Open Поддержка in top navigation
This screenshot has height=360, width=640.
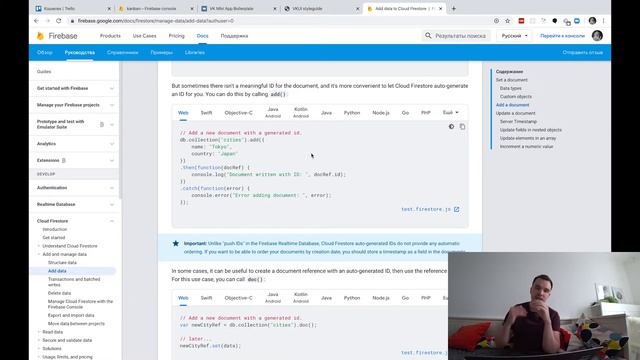point(234,36)
